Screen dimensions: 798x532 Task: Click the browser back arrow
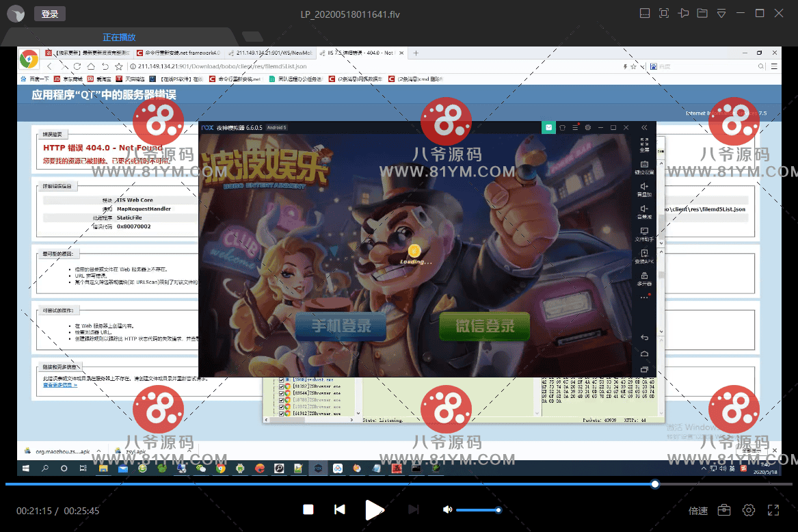49,66
